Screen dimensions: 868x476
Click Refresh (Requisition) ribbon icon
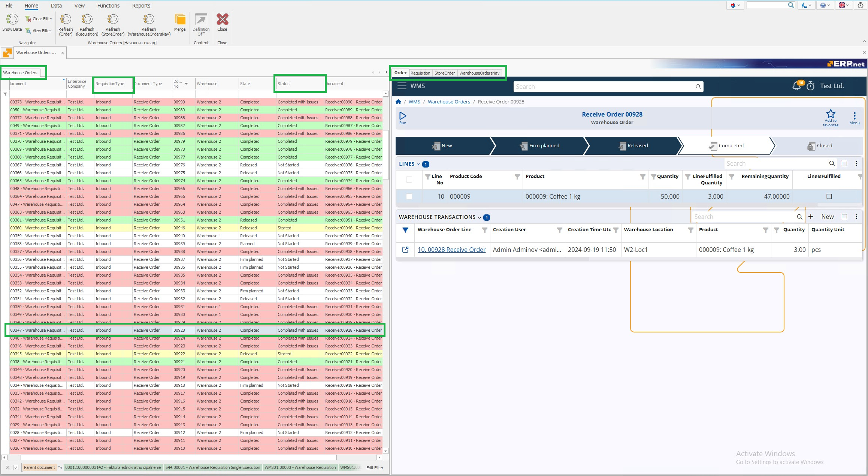coord(87,19)
